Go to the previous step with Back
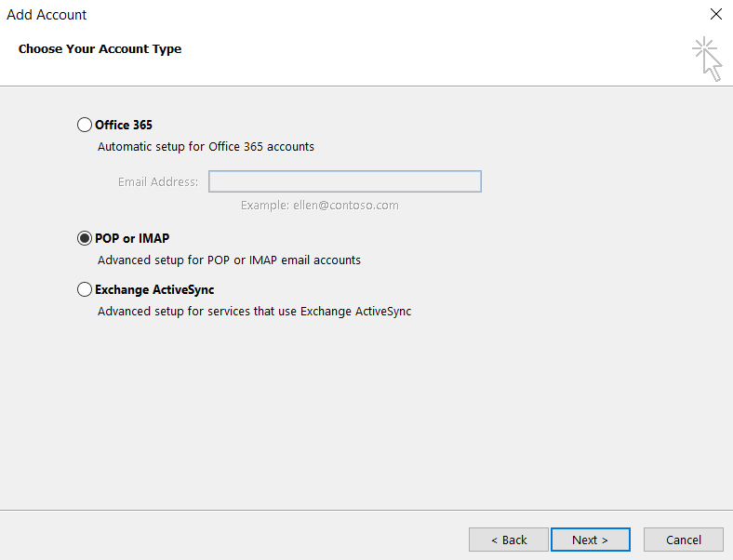The height and width of the screenshot is (560, 733). click(509, 540)
